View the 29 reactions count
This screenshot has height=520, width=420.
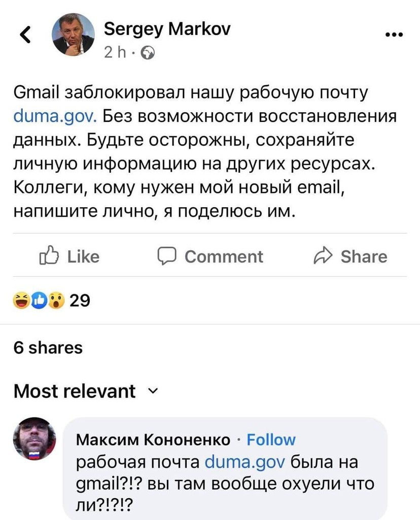point(79,300)
